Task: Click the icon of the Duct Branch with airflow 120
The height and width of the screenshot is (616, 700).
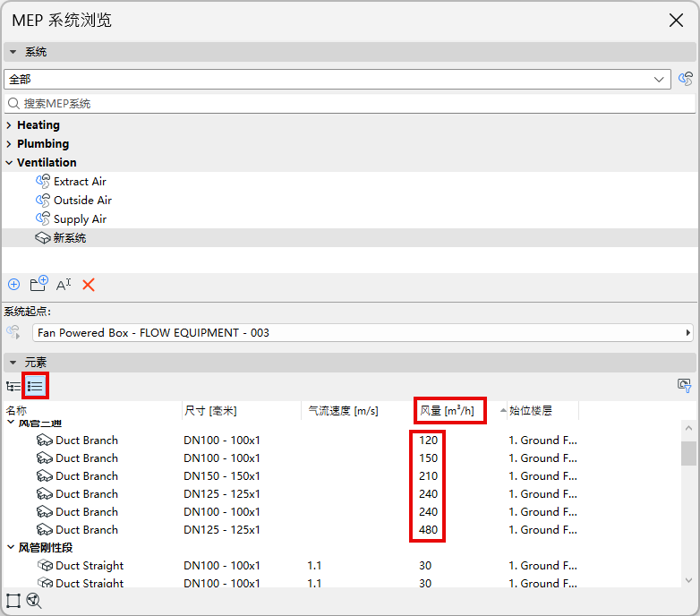Action: (45, 441)
